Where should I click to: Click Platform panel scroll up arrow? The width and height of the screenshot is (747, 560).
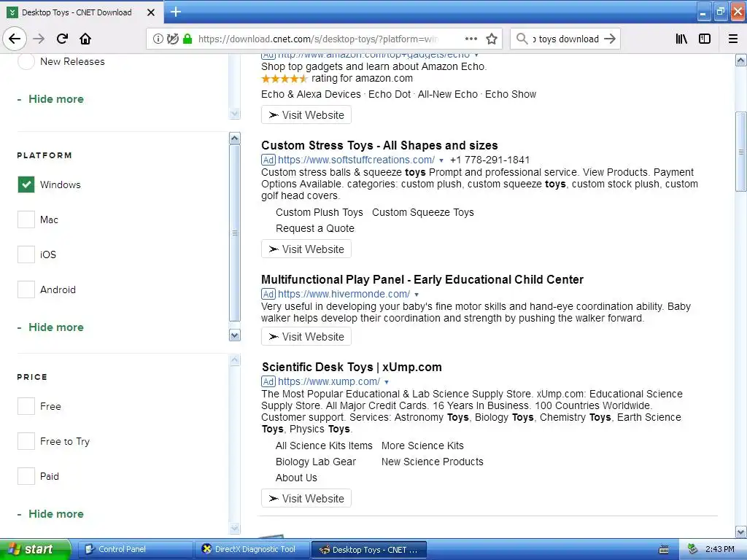click(234, 138)
